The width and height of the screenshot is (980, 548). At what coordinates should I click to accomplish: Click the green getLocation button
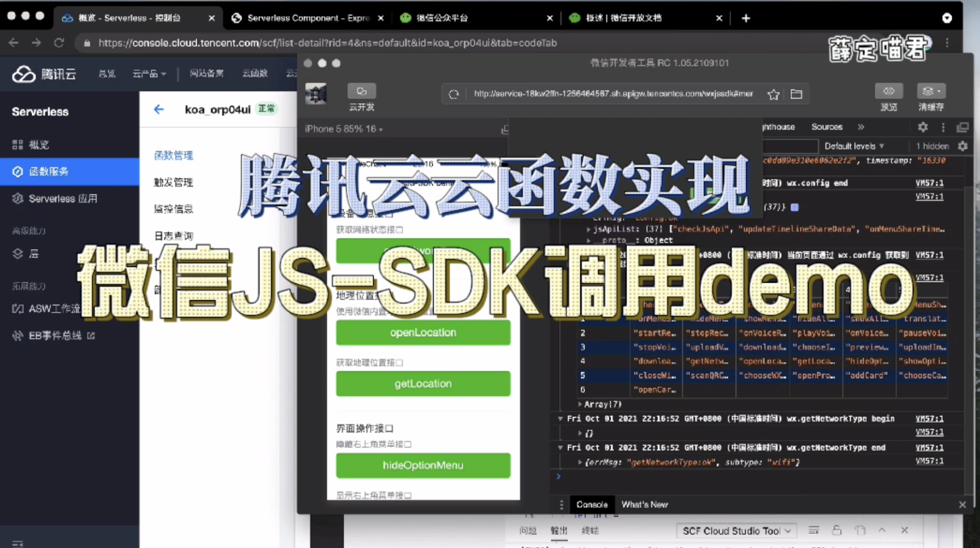(x=423, y=384)
